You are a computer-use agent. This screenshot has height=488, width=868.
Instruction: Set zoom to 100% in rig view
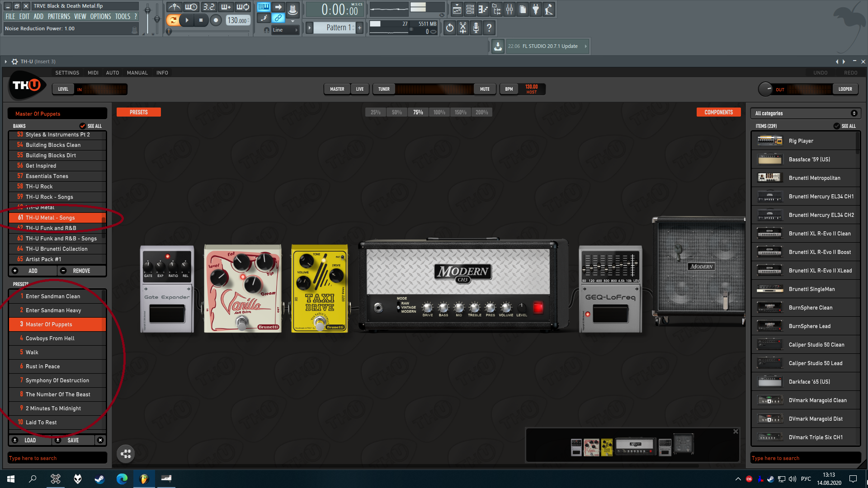coord(439,112)
